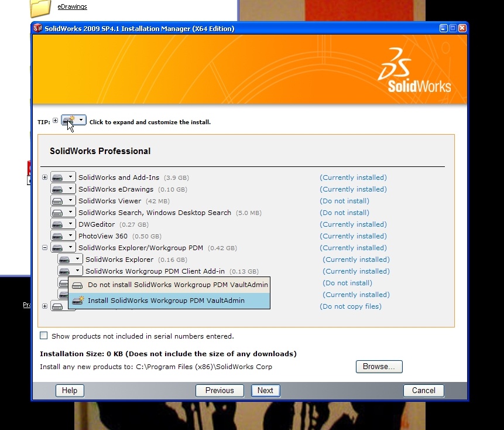Open SolidWorks eDrawings install options dropdown
The image size is (504, 430).
70,189
